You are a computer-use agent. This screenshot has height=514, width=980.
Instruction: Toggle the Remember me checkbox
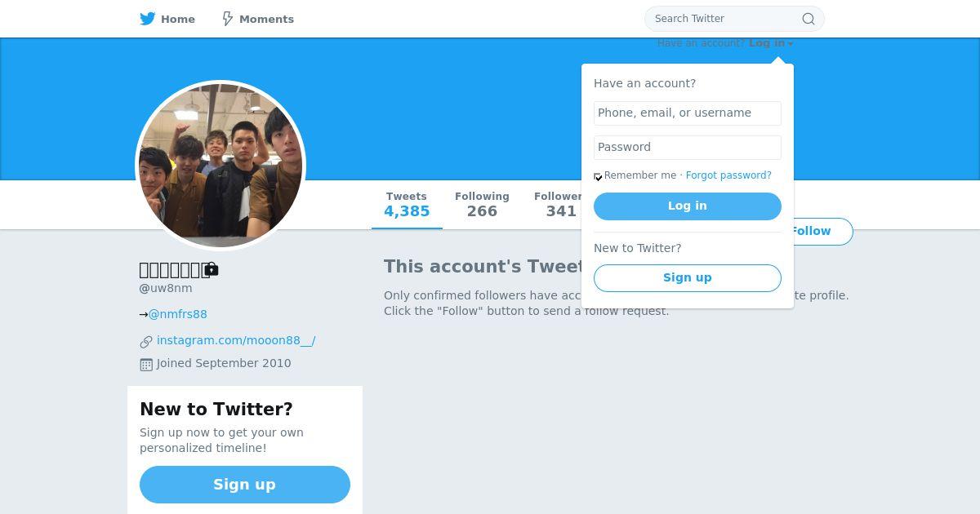coord(599,177)
